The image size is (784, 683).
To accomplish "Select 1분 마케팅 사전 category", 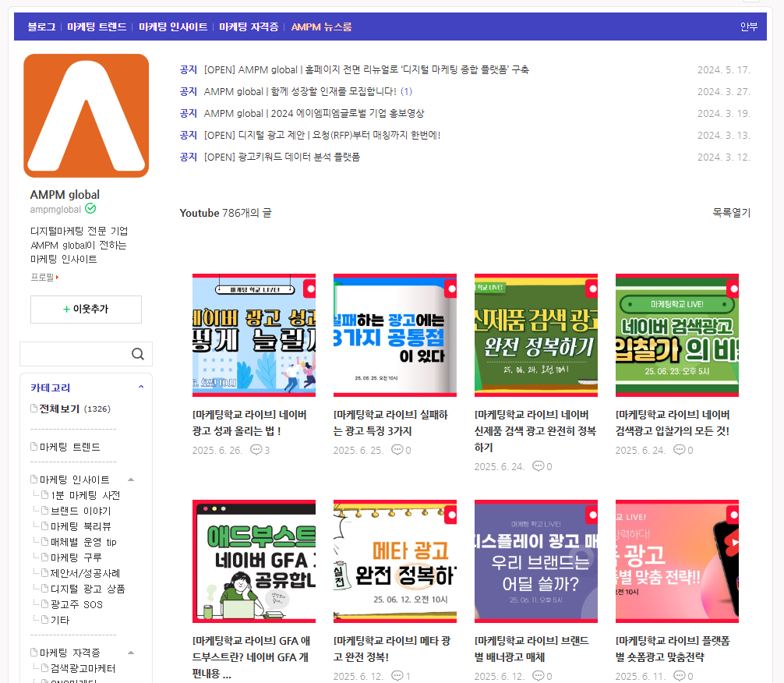I will [x=86, y=495].
